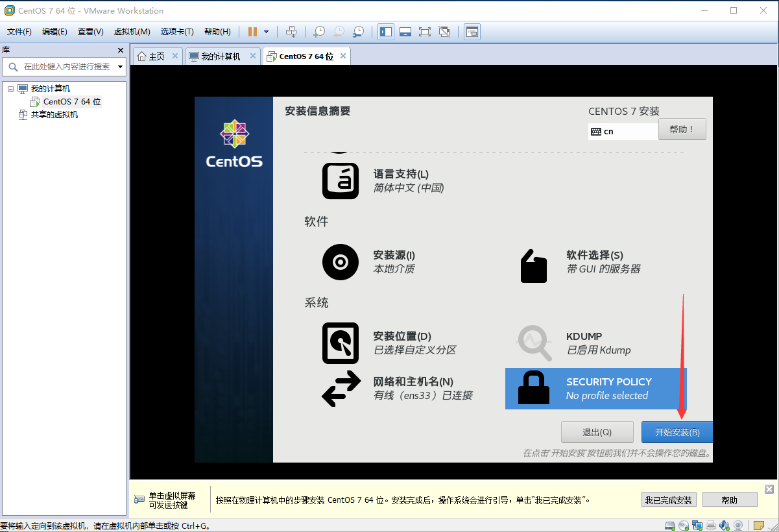Click the revert to snapshot toolbar icon
779x532 pixels.
point(339,32)
